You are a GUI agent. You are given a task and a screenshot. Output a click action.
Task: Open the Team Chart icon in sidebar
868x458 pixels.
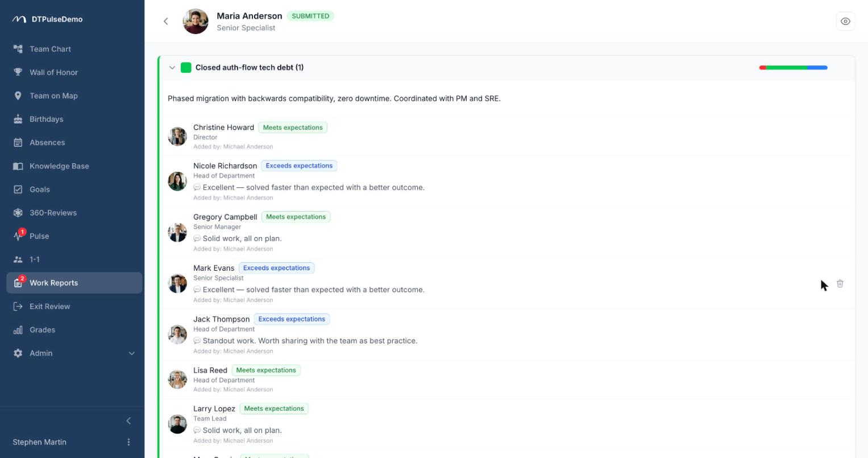pyautogui.click(x=18, y=49)
